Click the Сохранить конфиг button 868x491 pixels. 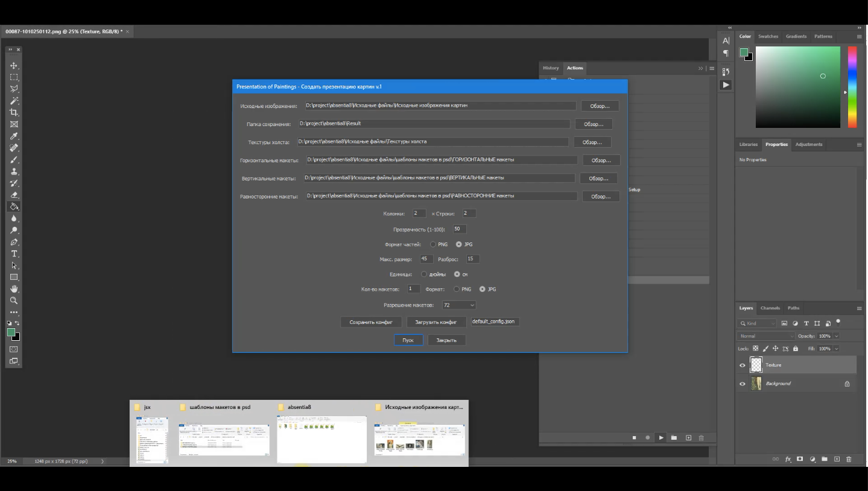371,322
